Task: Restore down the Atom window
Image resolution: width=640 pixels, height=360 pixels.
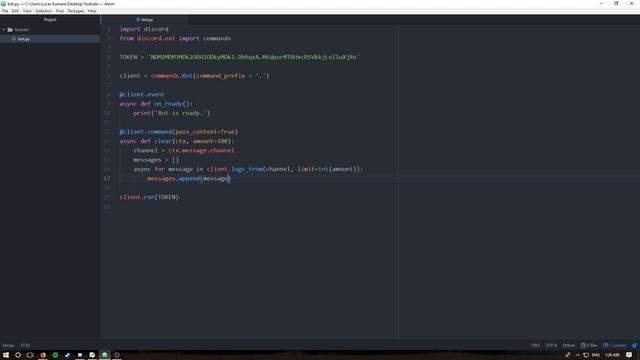Action: click(616, 4)
